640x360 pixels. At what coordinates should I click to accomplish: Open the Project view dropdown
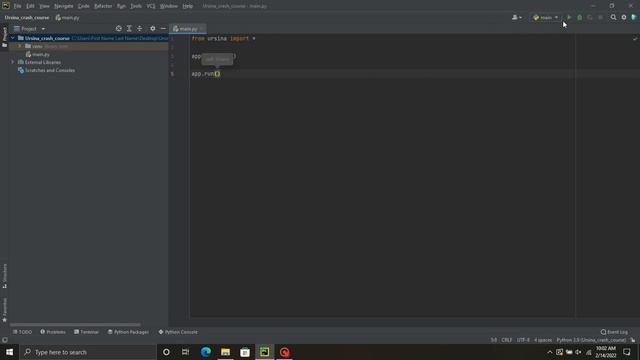[x=29, y=29]
